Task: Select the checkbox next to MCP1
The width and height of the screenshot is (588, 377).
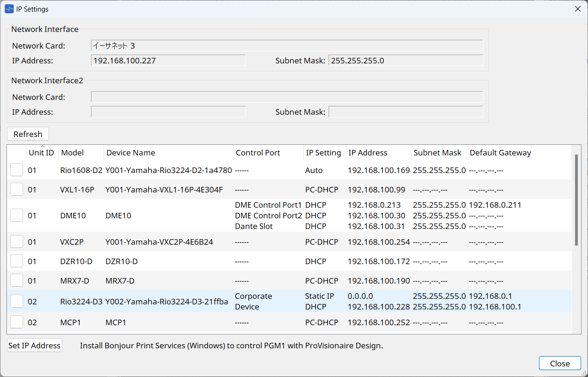Action: (x=17, y=322)
